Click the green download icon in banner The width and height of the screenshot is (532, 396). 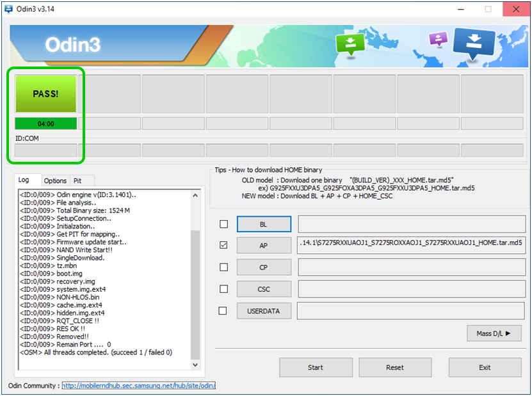(350, 44)
